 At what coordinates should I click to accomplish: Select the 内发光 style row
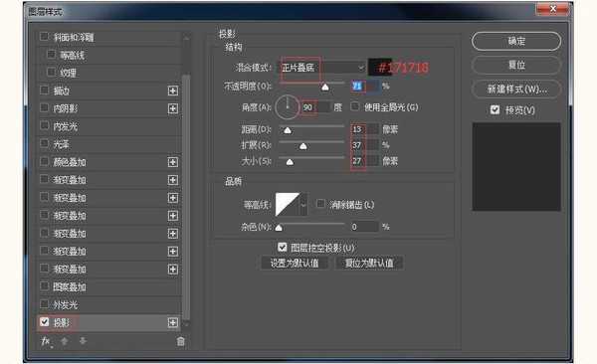(108, 126)
